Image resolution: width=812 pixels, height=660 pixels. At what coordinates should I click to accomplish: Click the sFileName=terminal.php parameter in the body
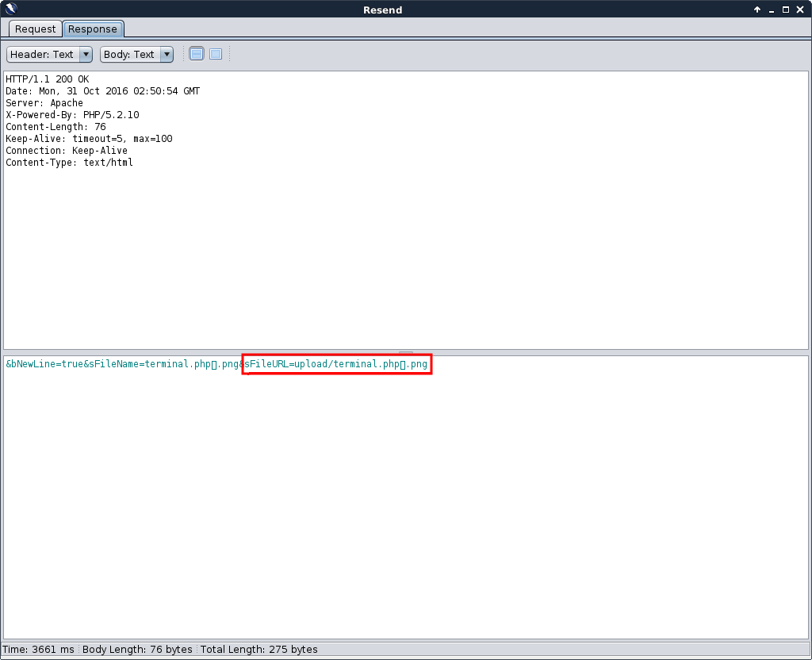click(150, 364)
